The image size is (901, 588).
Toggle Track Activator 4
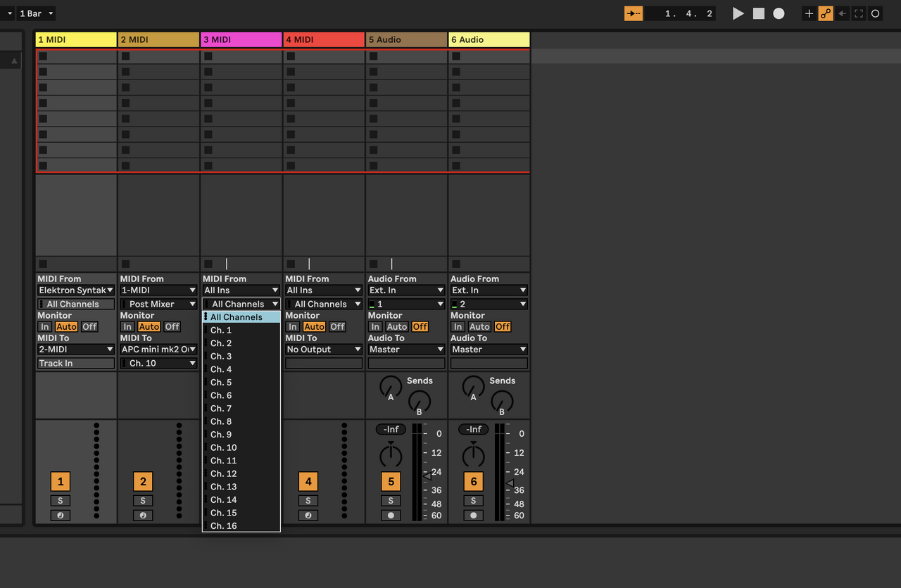click(308, 482)
